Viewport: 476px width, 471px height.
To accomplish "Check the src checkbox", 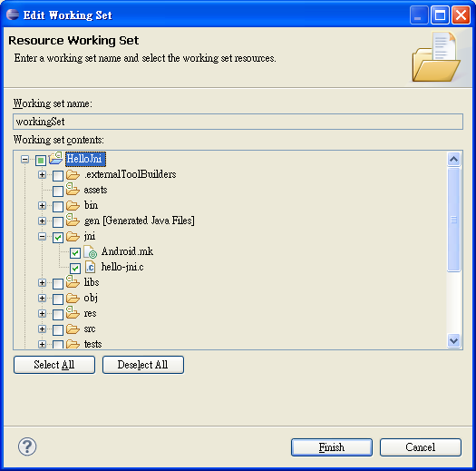I will [58, 330].
